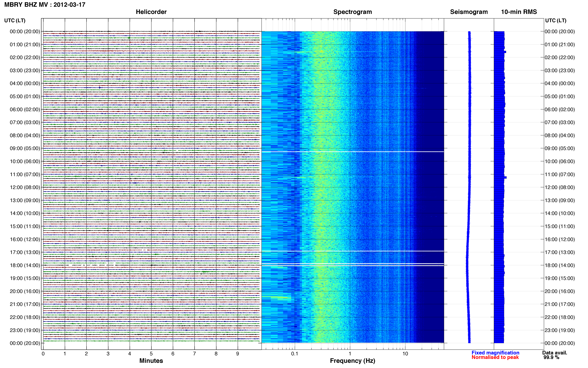Click left time label '09:00 (05:00)'
The height and width of the screenshot is (368, 588).
(x=25, y=148)
